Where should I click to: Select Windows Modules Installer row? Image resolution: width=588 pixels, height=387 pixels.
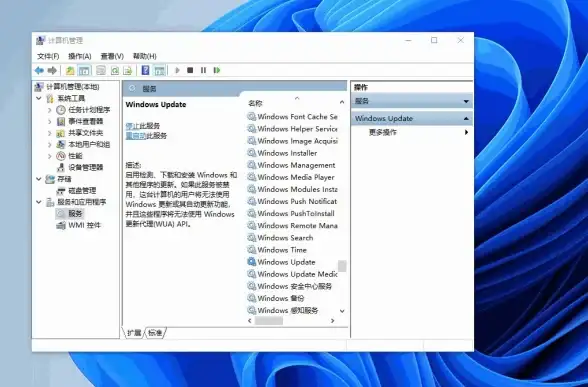pyautogui.click(x=292, y=189)
